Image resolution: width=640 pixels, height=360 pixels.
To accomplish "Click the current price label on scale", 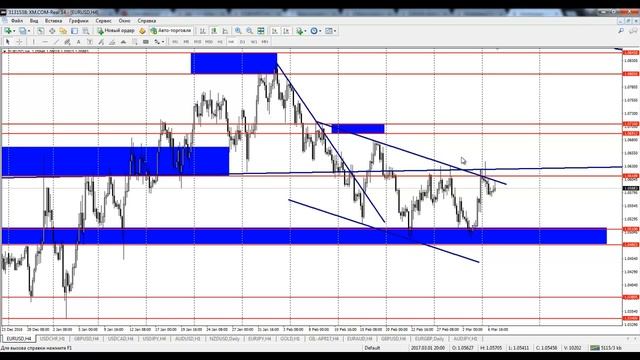I will click(631, 189).
